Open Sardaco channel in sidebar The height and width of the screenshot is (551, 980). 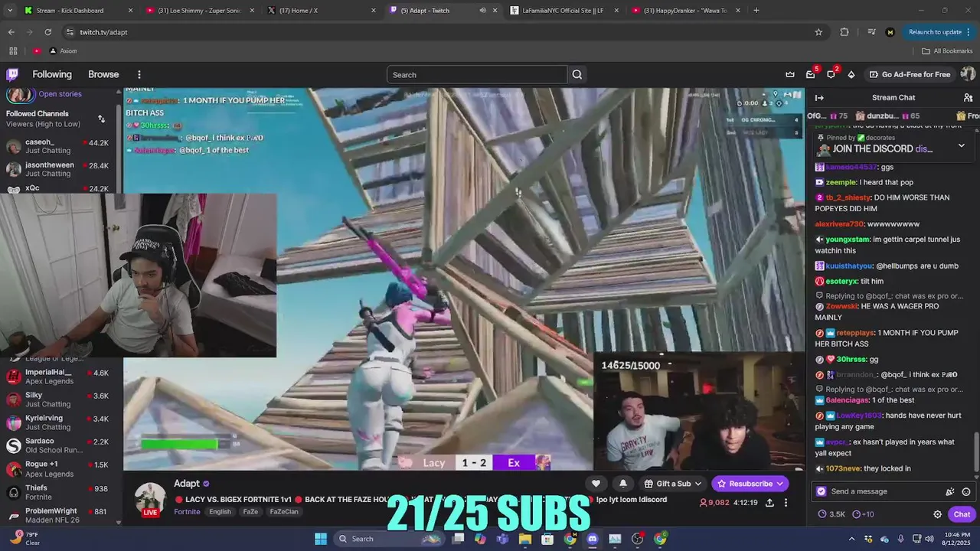(x=60, y=445)
